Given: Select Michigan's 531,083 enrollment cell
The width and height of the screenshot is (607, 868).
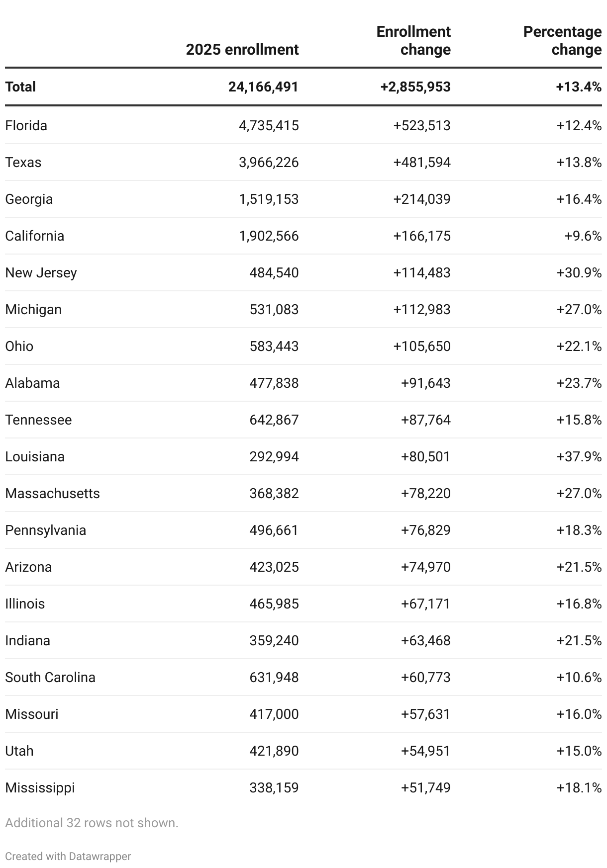Looking at the screenshot, I should tap(274, 309).
